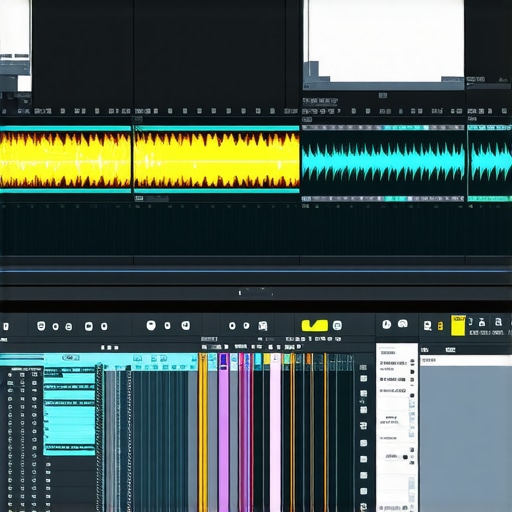The height and width of the screenshot is (512, 512).
Task: Click the square icon right of yellow button
Action: coord(337,325)
